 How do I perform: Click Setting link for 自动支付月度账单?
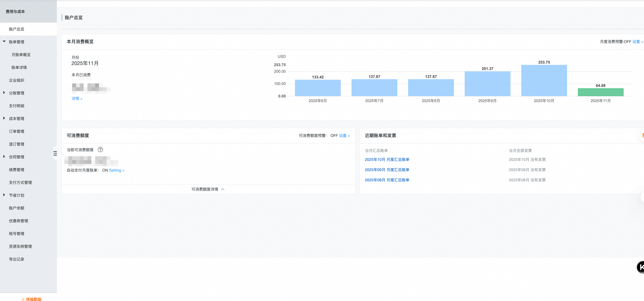click(117, 170)
